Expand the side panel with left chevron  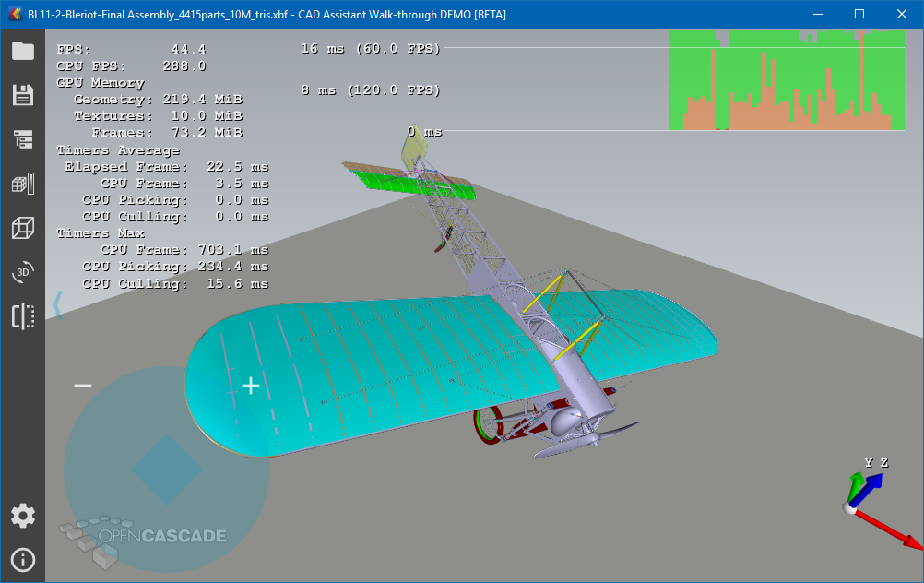tap(57, 305)
